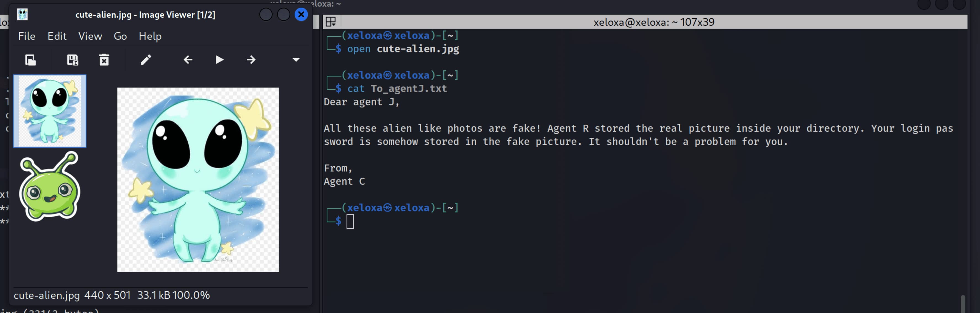
Task: Click the Image Viewer app icon in titlebar
Action: pyautogui.click(x=22, y=14)
